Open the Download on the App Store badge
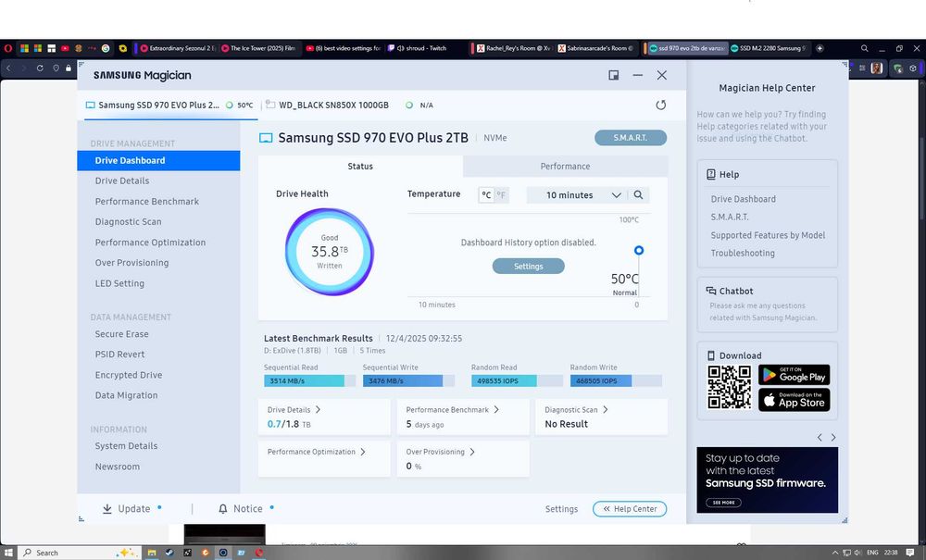 coord(795,400)
